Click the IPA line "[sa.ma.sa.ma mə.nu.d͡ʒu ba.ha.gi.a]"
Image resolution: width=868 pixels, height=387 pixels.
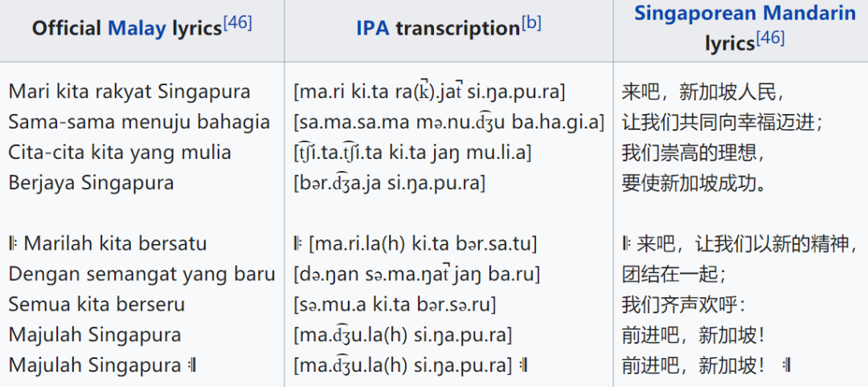(x=448, y=122)
